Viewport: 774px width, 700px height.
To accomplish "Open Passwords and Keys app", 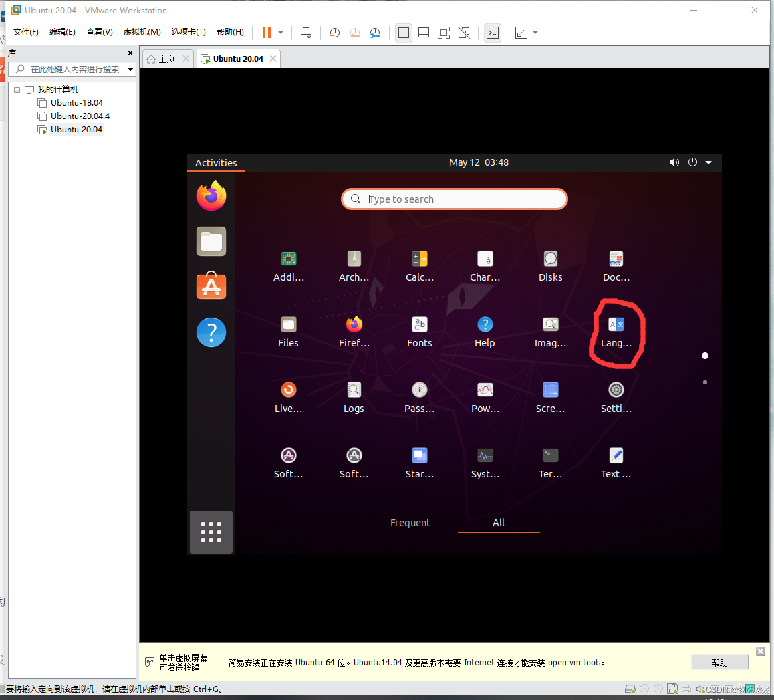I will (420, 390).
